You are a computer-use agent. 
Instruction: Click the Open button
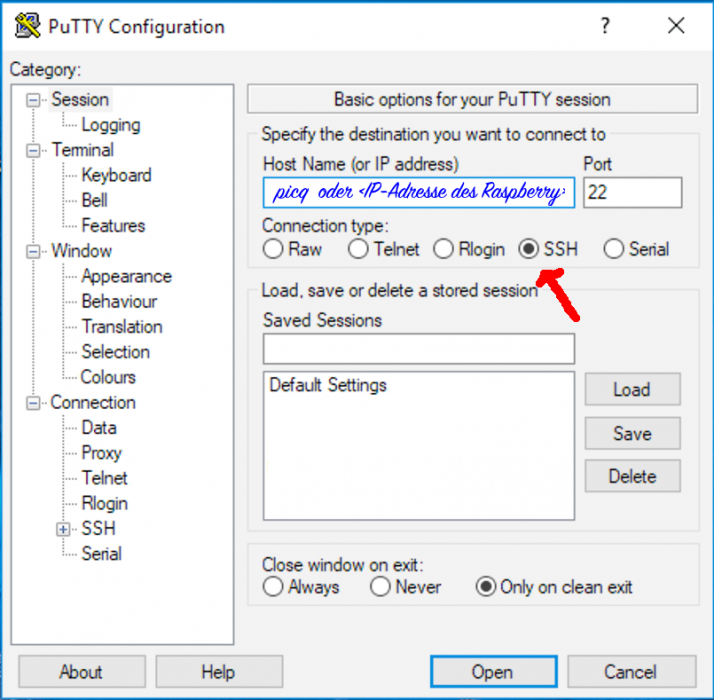(492, 672)
